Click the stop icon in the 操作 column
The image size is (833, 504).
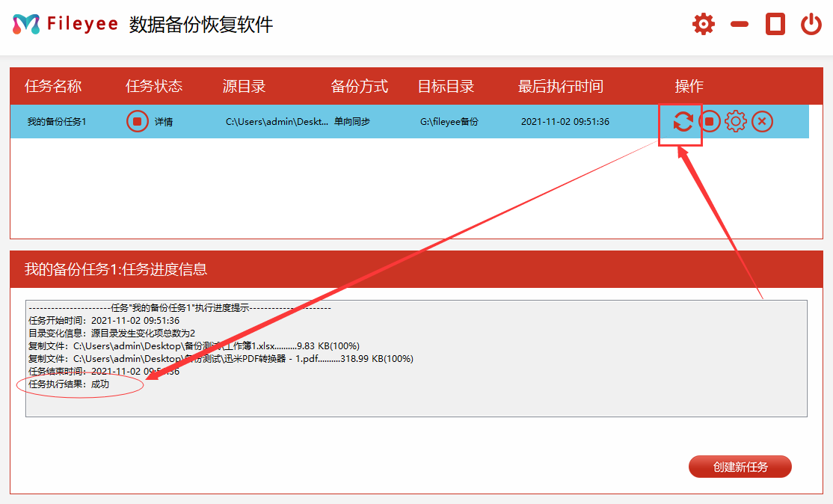[x=709, y=121]
